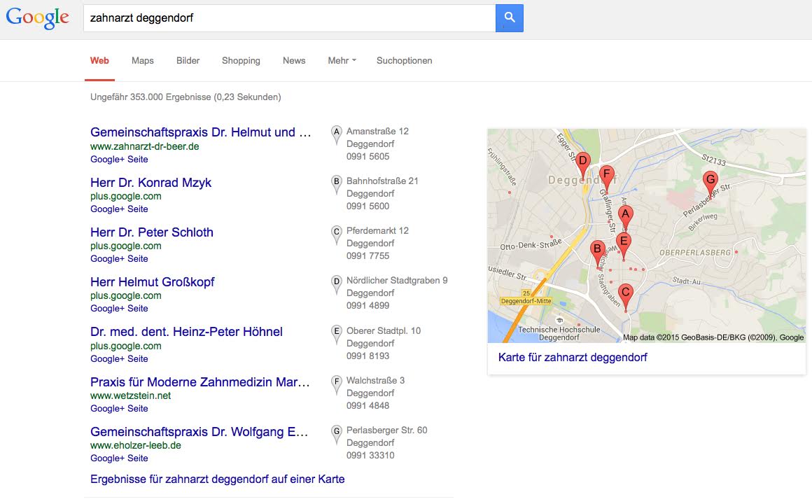Viewport: 812px width, 504px height.
Task: Click the Nördlicher Stadtgraben 9 address text
Action: pos(397,281)
